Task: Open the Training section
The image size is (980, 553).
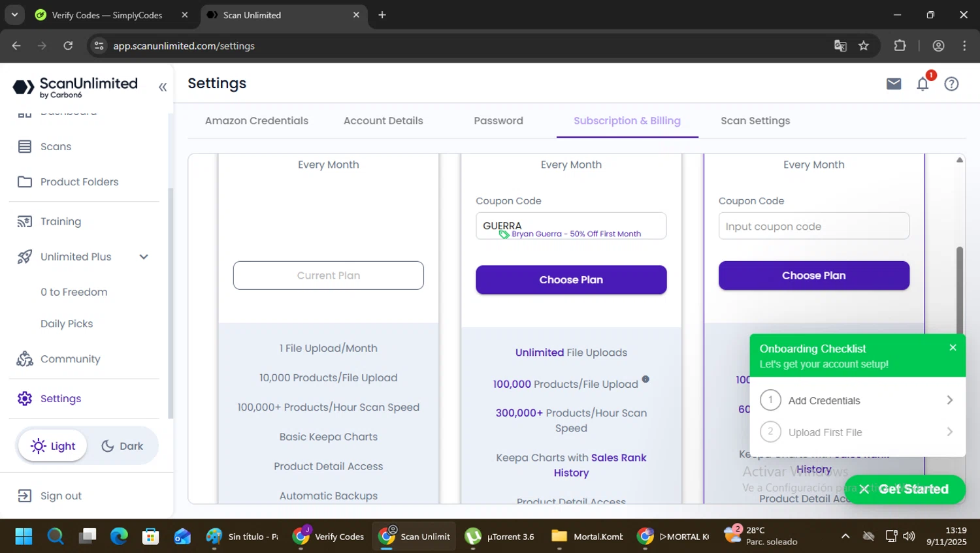Action: point(50,221)
